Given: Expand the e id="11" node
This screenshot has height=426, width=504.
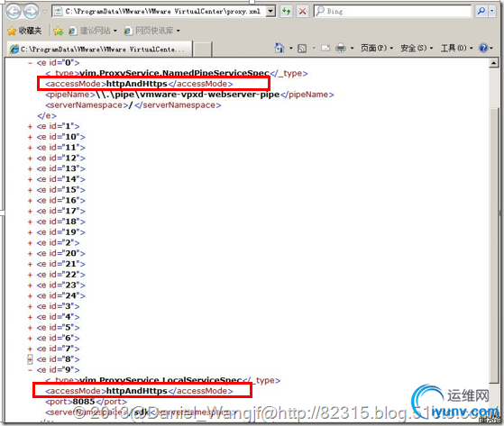Looking at the screenshot, I should pos(30,148).
